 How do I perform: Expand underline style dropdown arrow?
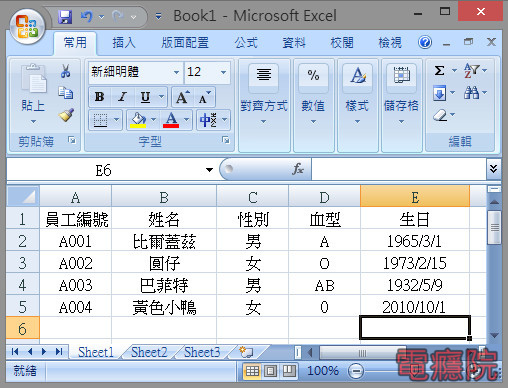[161, 97]
